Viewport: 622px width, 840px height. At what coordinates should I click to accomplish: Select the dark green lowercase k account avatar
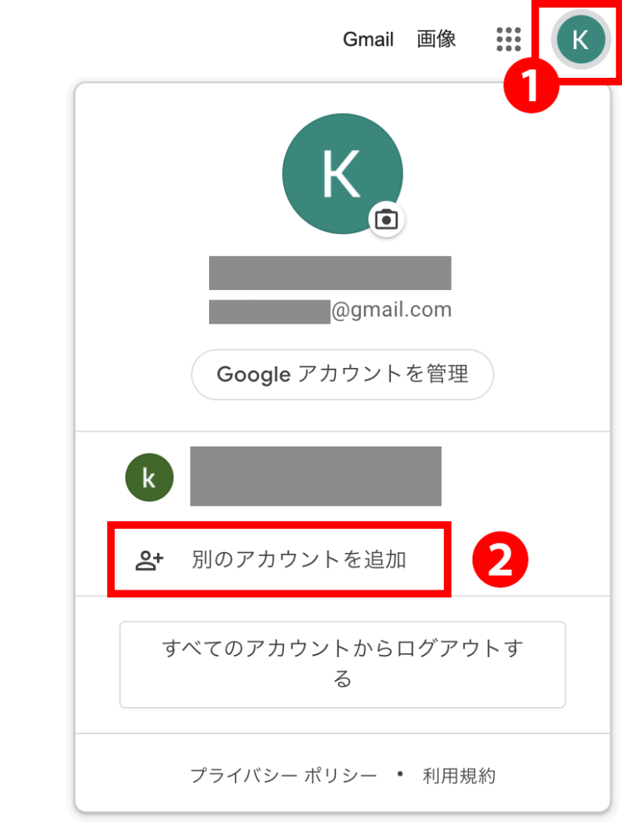(149, 478)
